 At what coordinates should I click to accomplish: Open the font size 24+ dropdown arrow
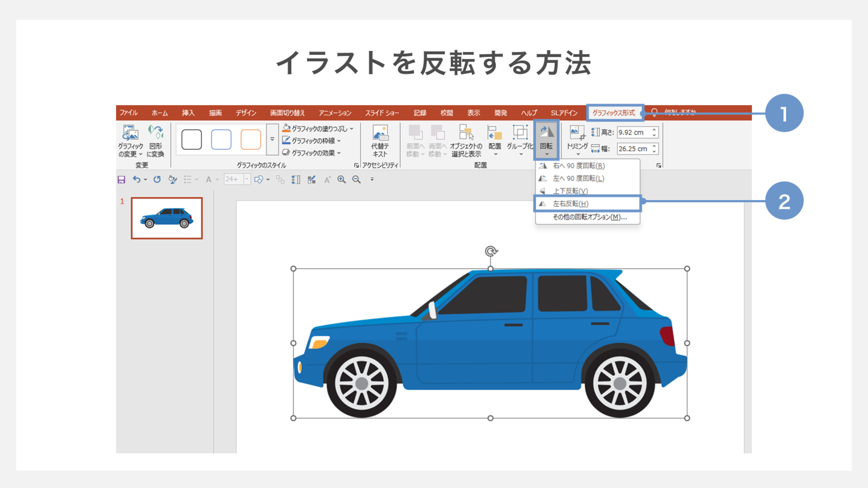(x=247, y=179)
